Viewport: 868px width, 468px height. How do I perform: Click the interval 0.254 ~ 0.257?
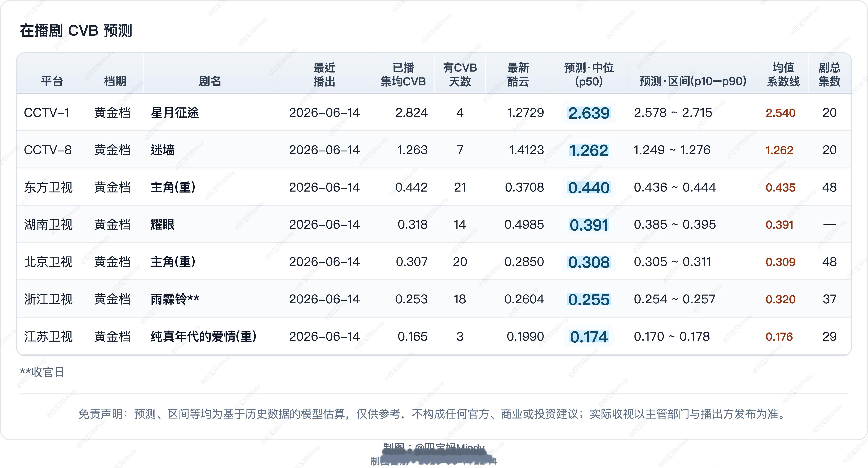click(x=674, y=299)
